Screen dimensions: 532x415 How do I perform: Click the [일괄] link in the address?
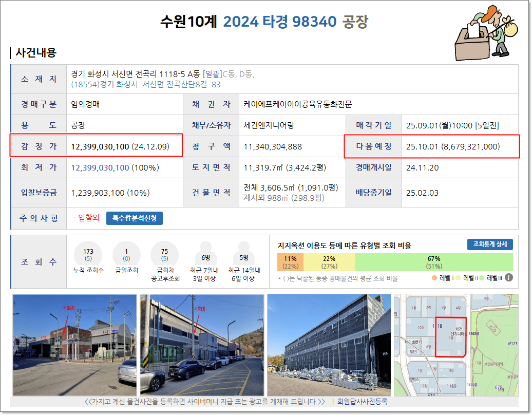tap(212, 74)
